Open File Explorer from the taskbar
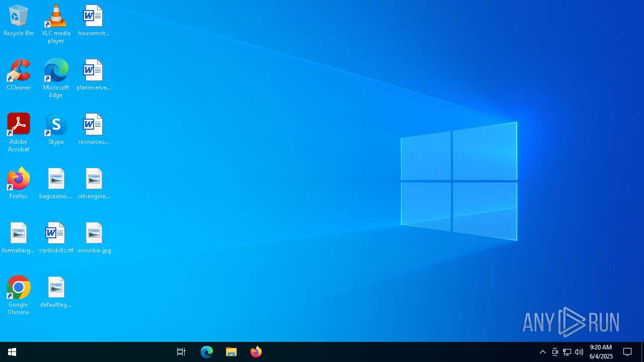Screen dimensions: 644x362 click(231, 352)
